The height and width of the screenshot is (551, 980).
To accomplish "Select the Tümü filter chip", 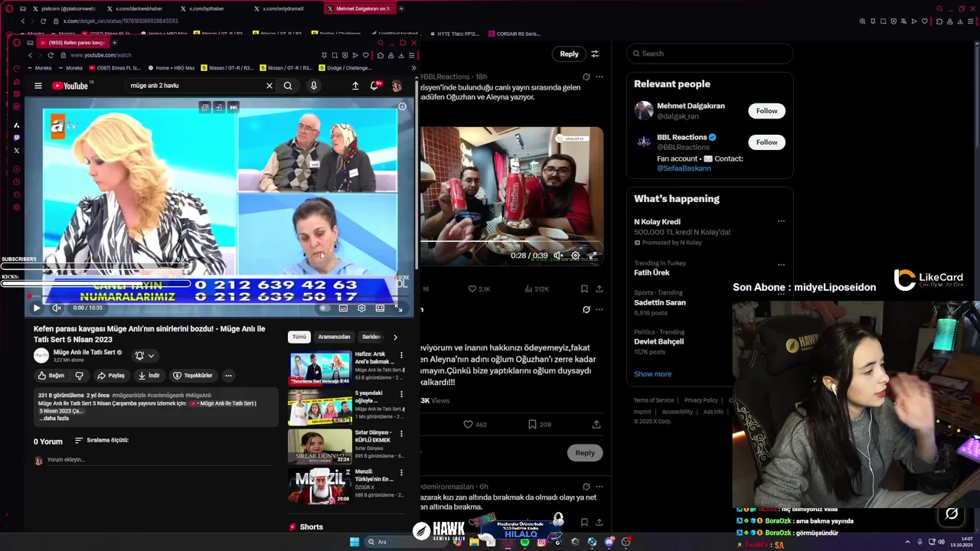I will click(299, 337).
